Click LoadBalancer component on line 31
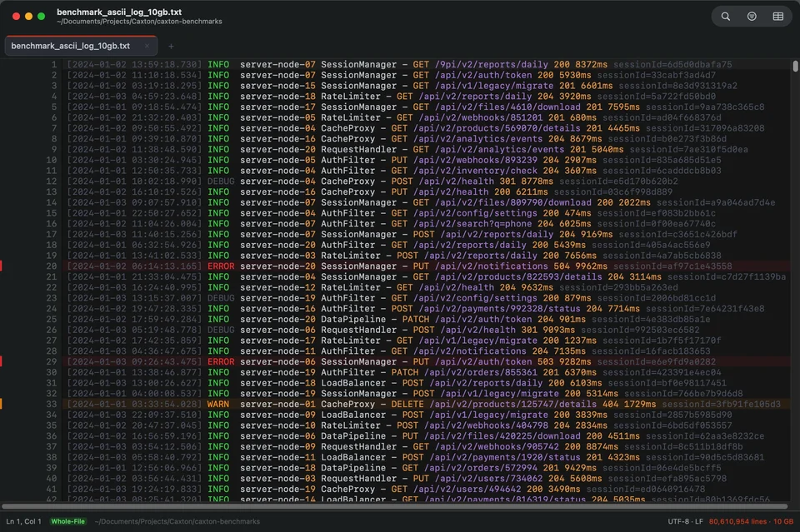This screenshot has height=532, width=800. pyautogui.click(x=353, y=383)
